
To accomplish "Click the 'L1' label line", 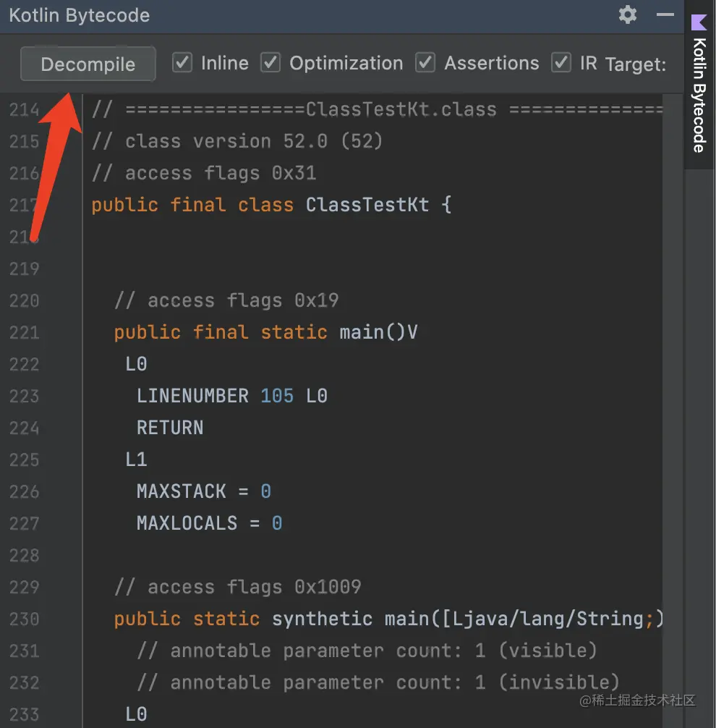I will pyautogui.click(x=136, y=460).
